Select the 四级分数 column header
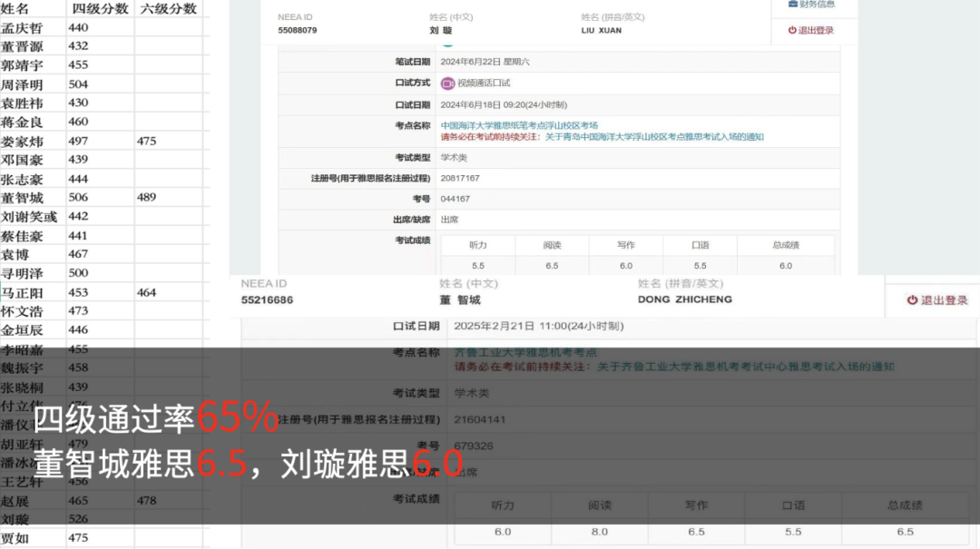Viewport: 980px width, 549px height. (x=99, y=8)
